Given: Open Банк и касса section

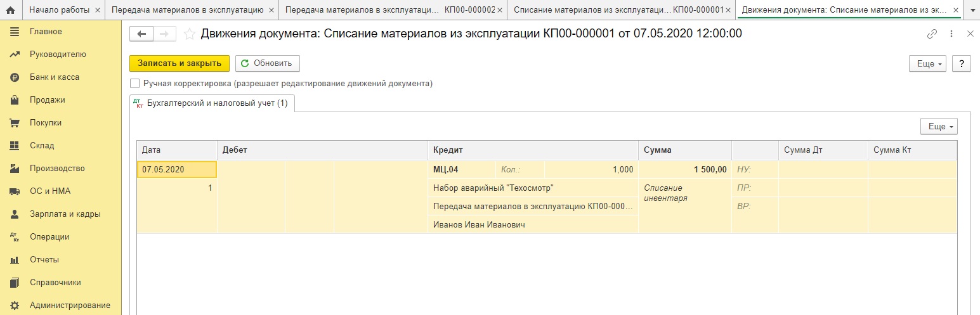Looking at the screenshot, I should click(x=54, y=77).
